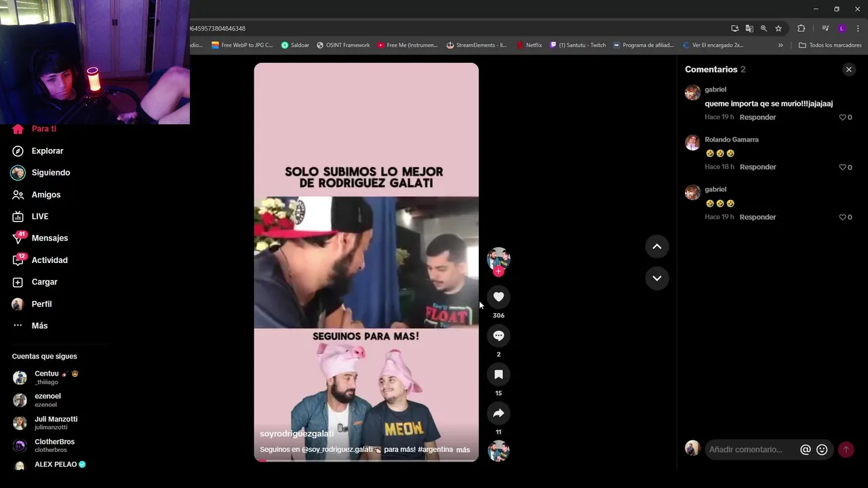The image size is (868, 488).
Task: Go to next video with down chevron
Action: tap(656, 278)
